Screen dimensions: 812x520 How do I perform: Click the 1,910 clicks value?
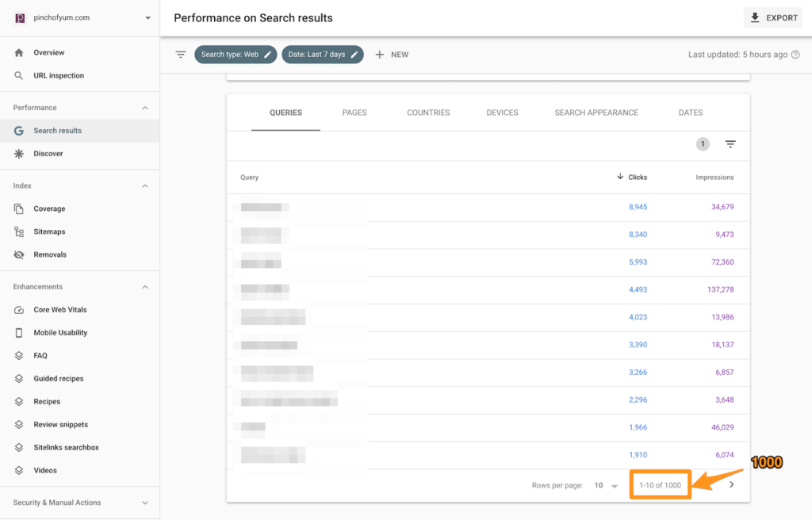tap(638, 455)
